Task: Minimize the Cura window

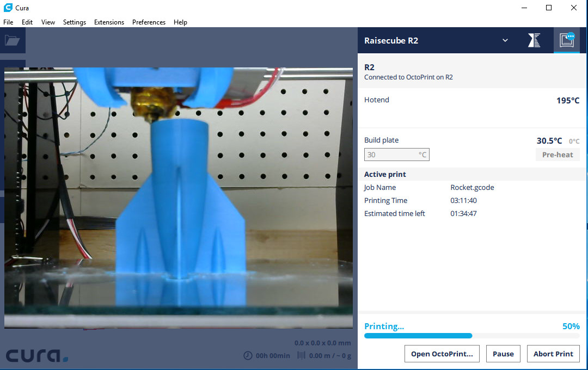Action: (x=524, y=8)
